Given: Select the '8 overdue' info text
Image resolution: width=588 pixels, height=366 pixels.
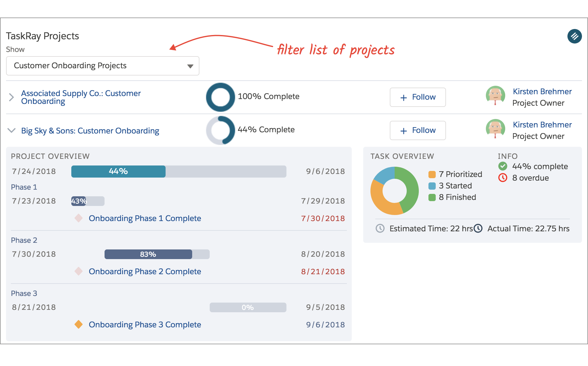Looking at the screenshot, I should [x=530, y=178].
